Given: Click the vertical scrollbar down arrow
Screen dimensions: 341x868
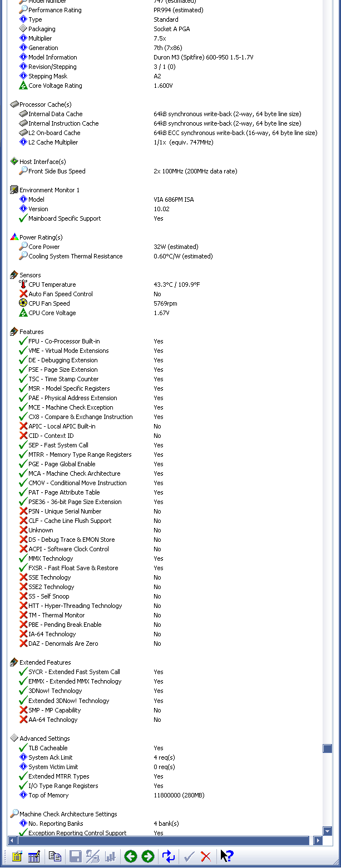Looking at the screenshot, I should (328, 831).
